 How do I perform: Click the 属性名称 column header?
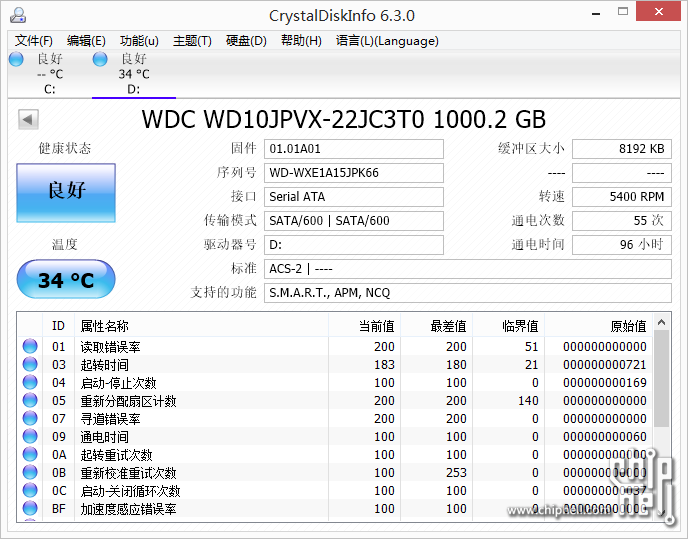(x=201, y=326)
